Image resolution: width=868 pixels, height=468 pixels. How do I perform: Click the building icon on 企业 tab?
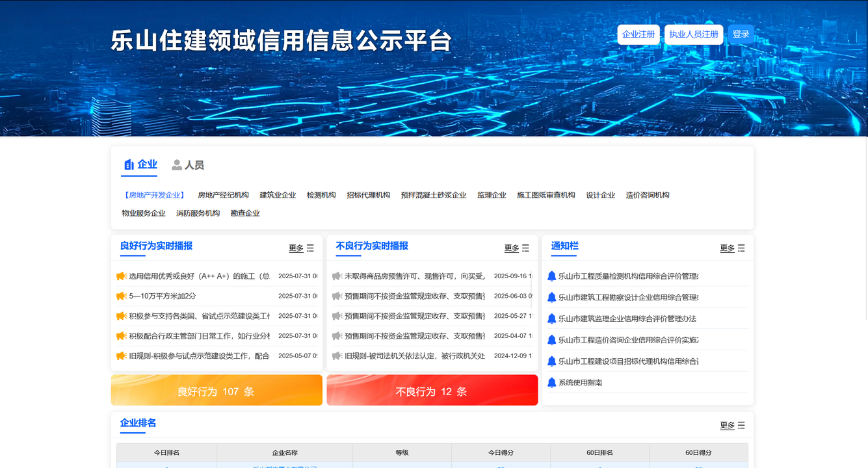[x=129, y=165]
